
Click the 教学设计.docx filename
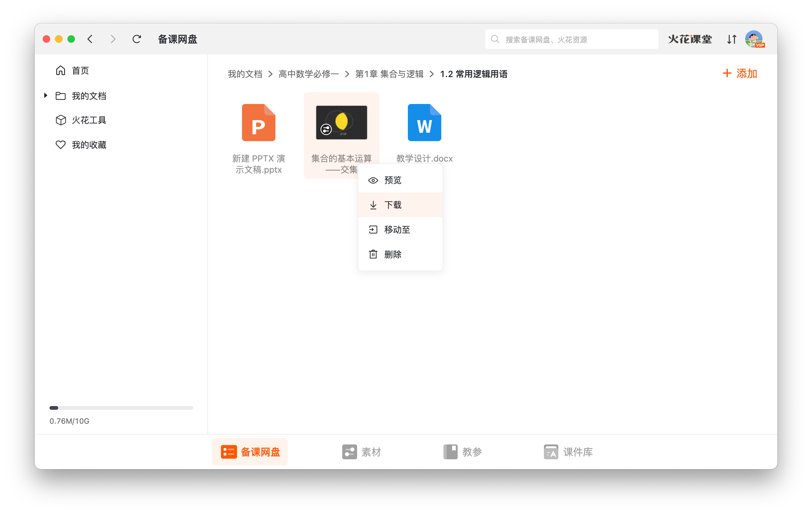tap(424, 158)
